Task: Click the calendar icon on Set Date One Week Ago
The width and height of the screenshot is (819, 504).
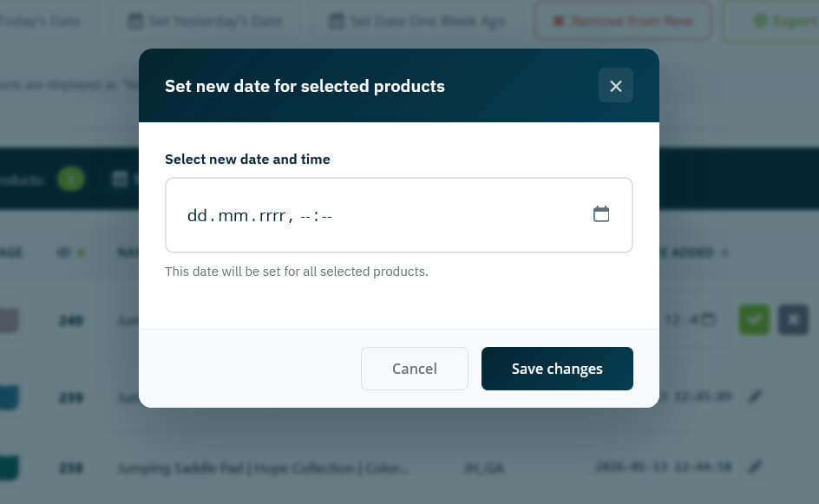Action: (x=336, y=20)
